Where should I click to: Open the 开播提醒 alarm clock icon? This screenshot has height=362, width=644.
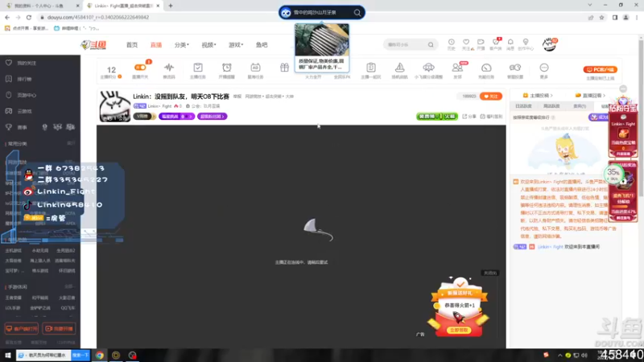pos(227,68)
